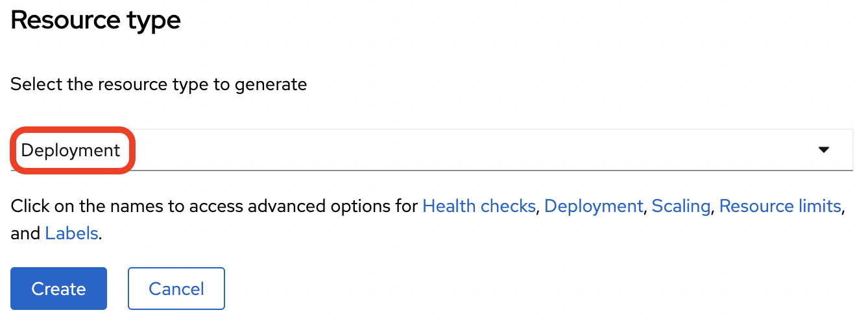This screenshot has width=868, height=319.
Task: Click the word "Click" starting the helper text
Action: (30, 206)
